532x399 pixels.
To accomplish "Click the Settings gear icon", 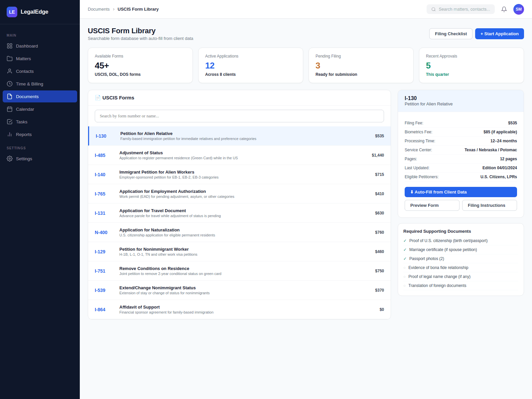I will [10, 159].
